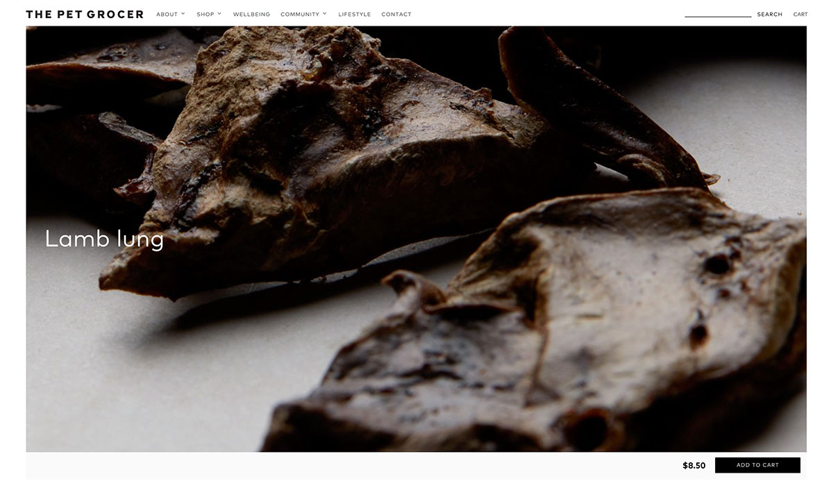Focus the search input field
Screen dimensions: 833x504
pos(718,13)
